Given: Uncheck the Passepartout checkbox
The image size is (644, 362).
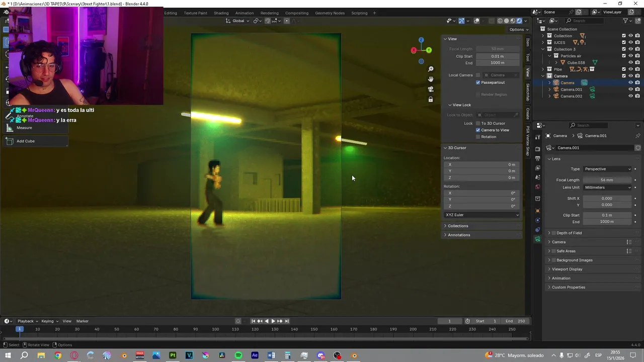Looking at the screenshot, I should click(478, 82).
